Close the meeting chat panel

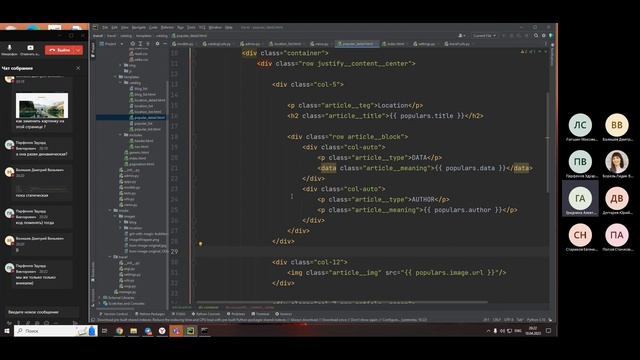78,68
